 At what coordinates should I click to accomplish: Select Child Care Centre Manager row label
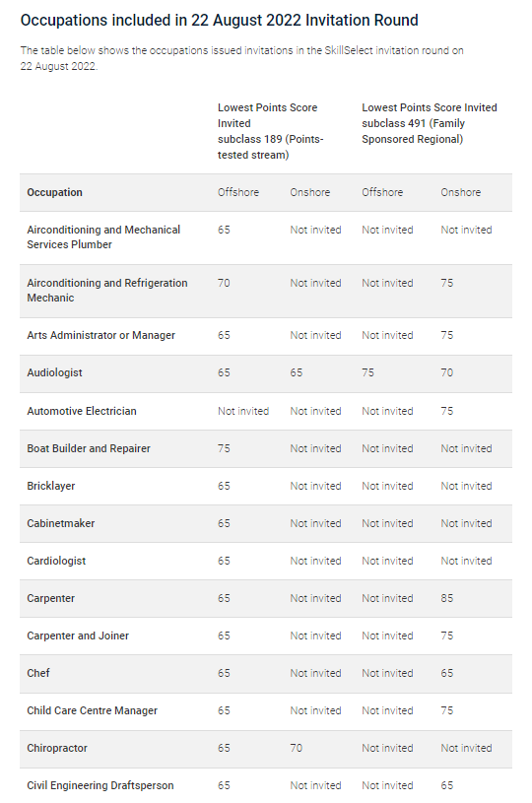coord(93,710)
